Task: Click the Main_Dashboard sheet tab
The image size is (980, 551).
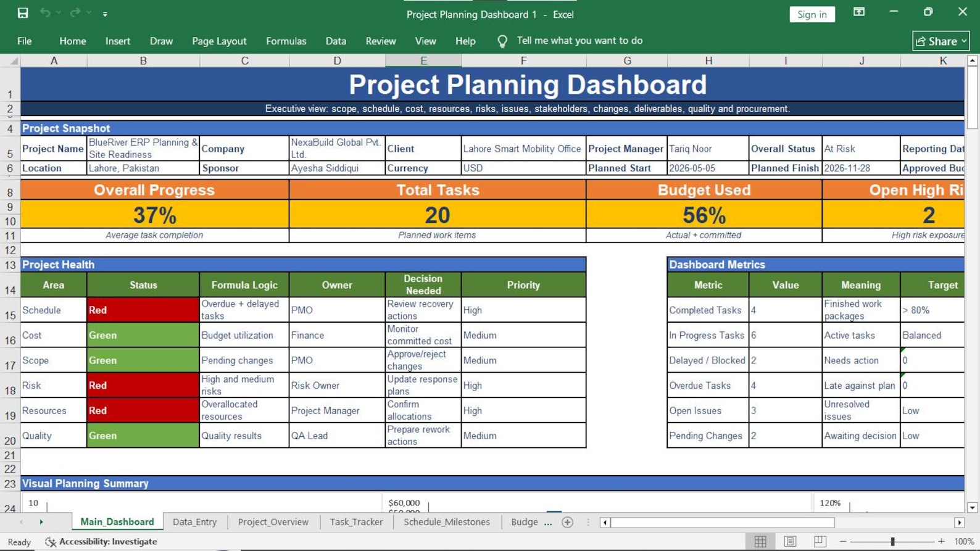Action: click(x=117, y=522)
